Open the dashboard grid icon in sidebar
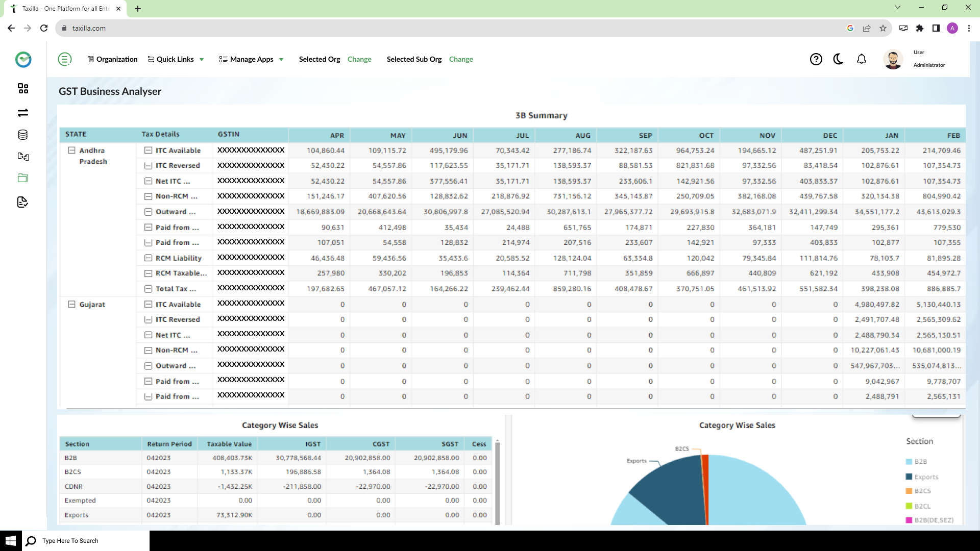 23,89
